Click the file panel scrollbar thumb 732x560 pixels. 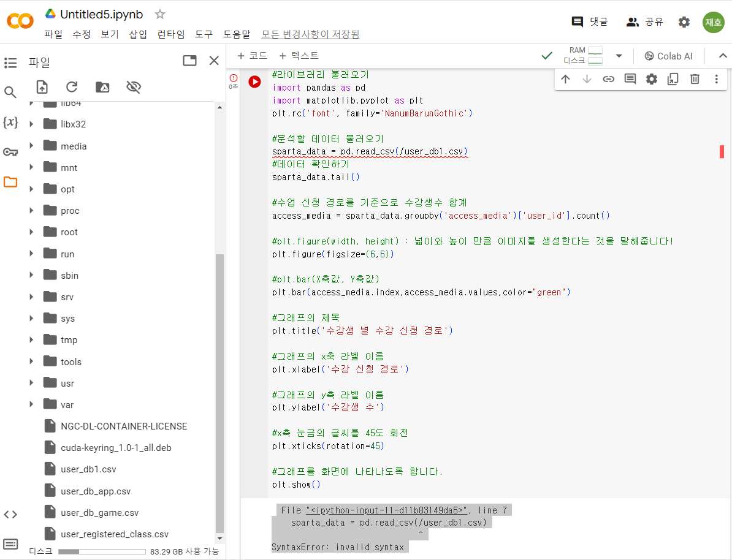219,393
